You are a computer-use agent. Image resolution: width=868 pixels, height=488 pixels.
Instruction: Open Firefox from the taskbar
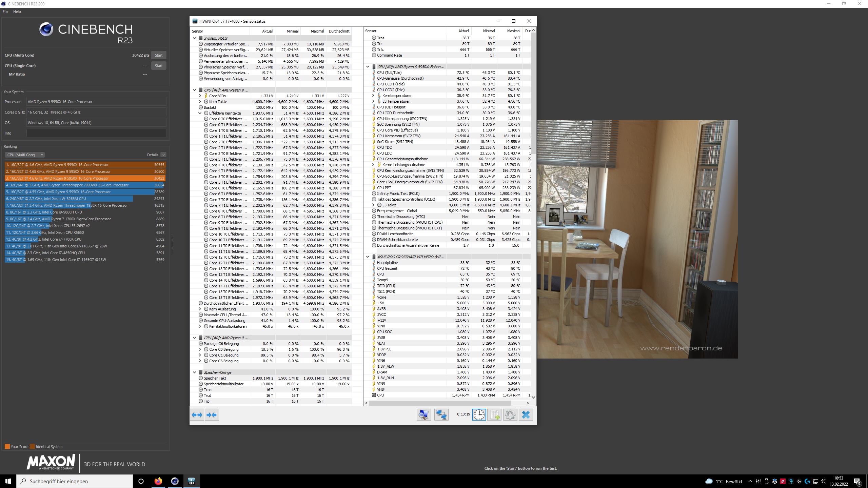(158, 481)
